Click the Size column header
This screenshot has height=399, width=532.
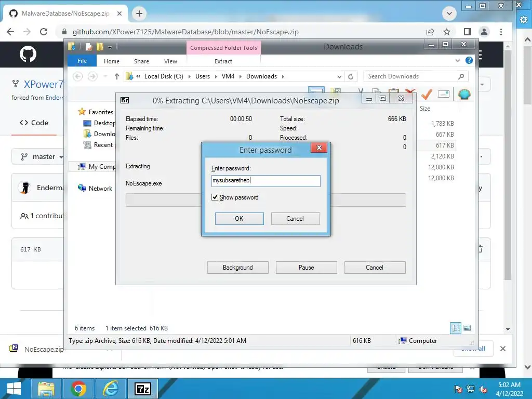pyautogui.click(x=425, y=108)
